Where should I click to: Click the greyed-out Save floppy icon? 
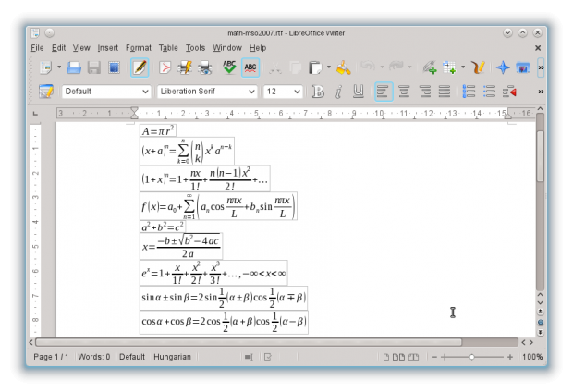pos(94,67)
